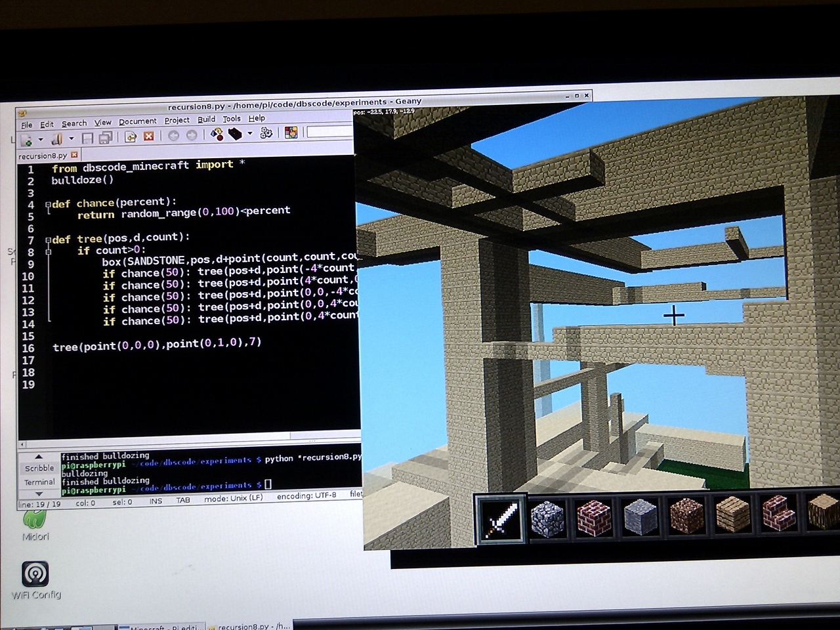Compile the file using the Compile icon

pos(217,134)
